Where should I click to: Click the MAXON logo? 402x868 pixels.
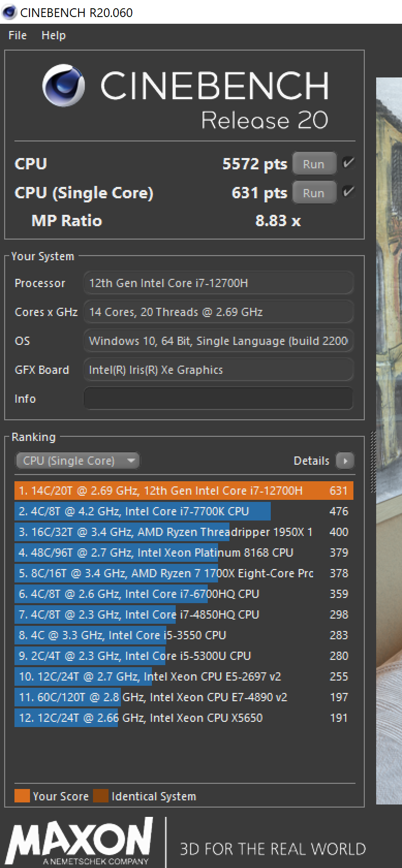click(x=80, y=842)
